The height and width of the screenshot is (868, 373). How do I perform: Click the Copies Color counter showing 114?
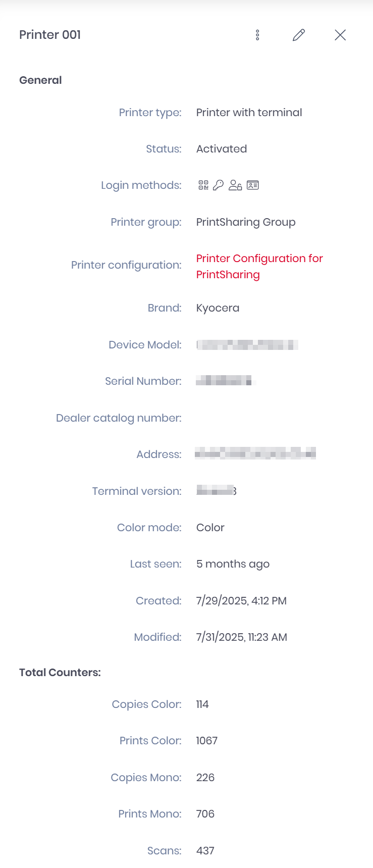[x=202, y=704]
